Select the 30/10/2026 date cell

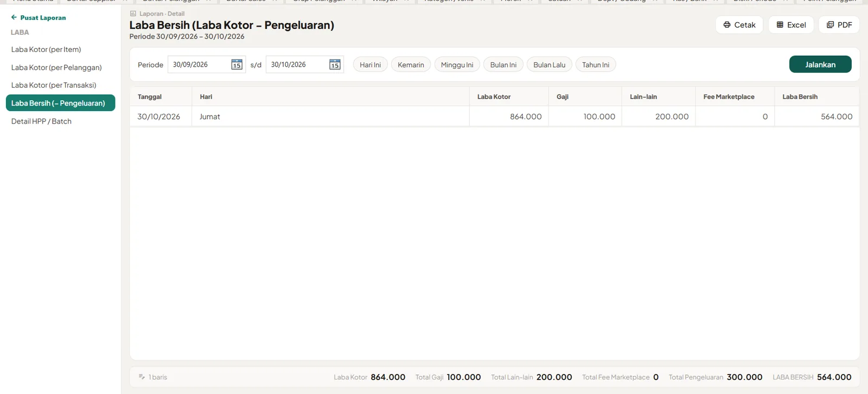tap(161, 117)
